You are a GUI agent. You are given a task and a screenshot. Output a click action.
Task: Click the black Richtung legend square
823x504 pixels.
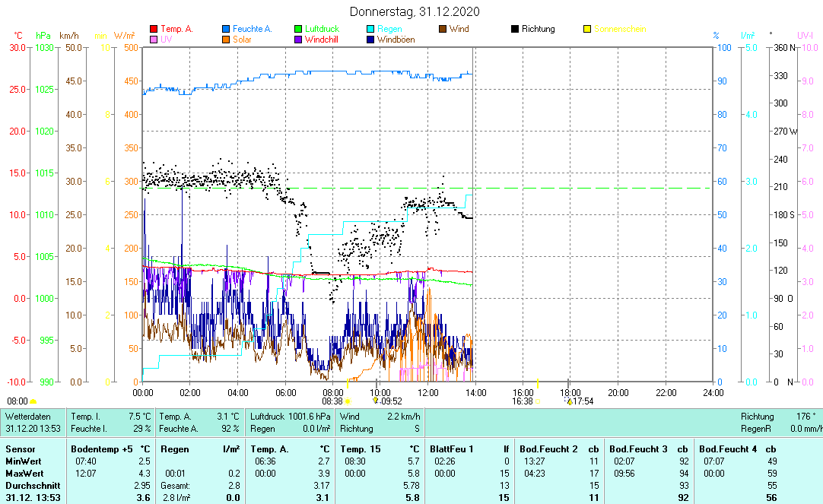[515, 29]
